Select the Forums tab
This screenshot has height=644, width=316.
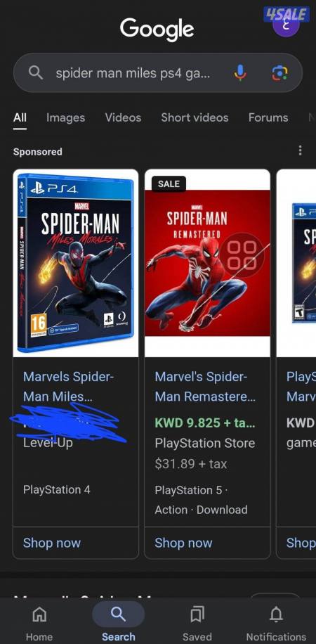(268, 117)
